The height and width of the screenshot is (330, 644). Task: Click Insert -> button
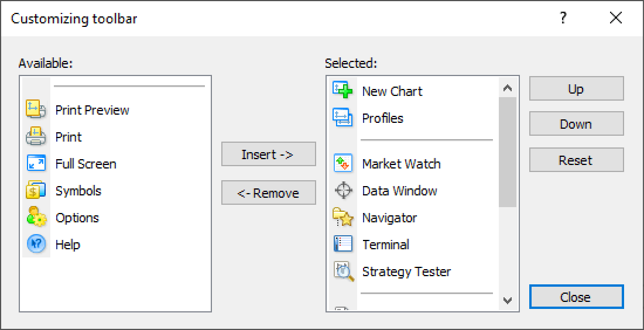269,154
